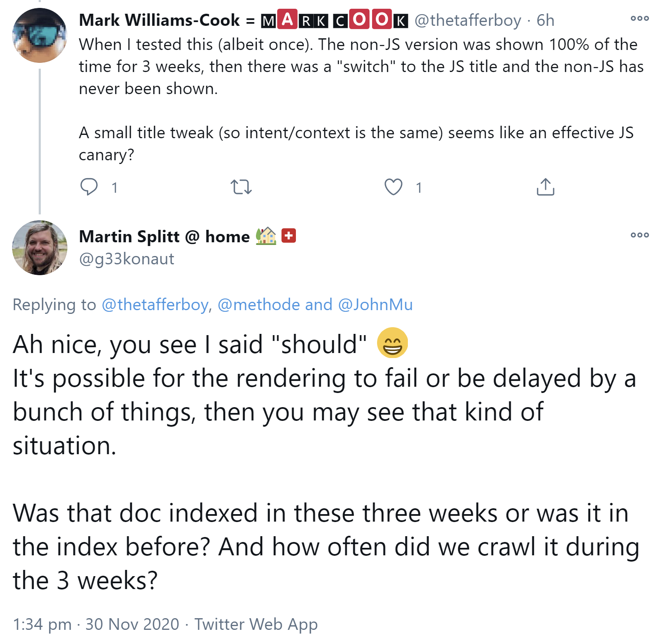This screenshot has height=644, width=658.
Task: Open Martin Splitt's profile picture
Action: click(x=40, y=248)
